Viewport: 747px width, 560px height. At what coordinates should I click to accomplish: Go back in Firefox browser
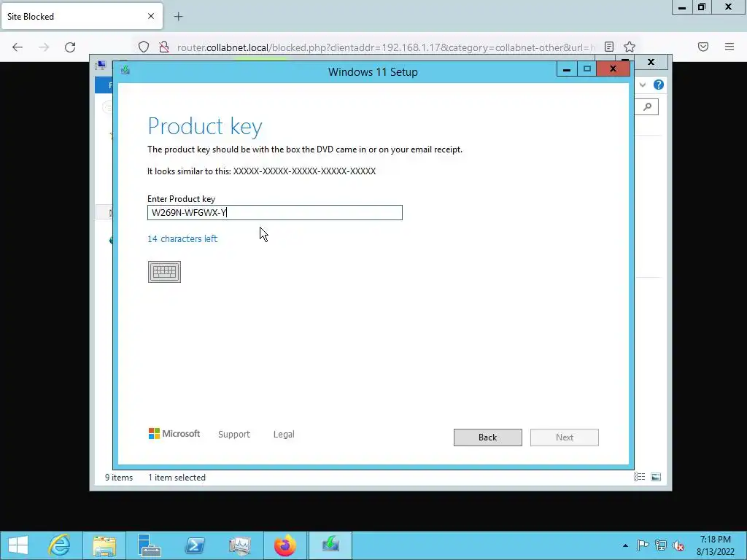(x=18, y=47)
